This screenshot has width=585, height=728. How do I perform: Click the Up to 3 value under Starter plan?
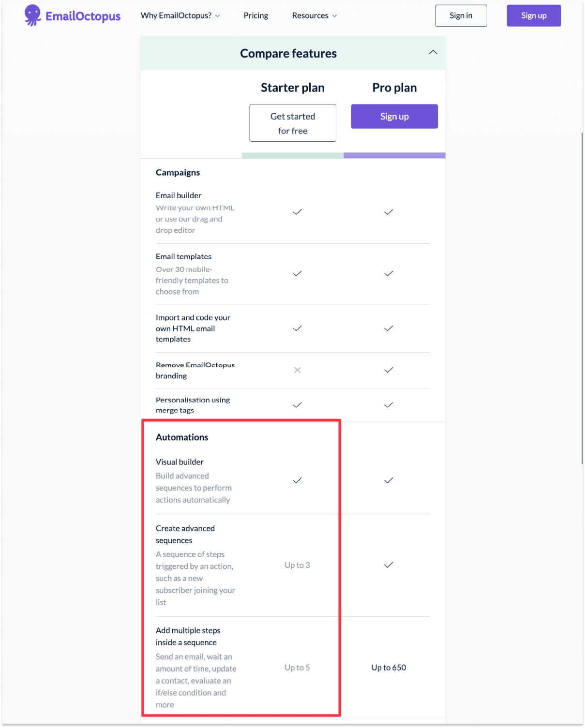[297, 565]
